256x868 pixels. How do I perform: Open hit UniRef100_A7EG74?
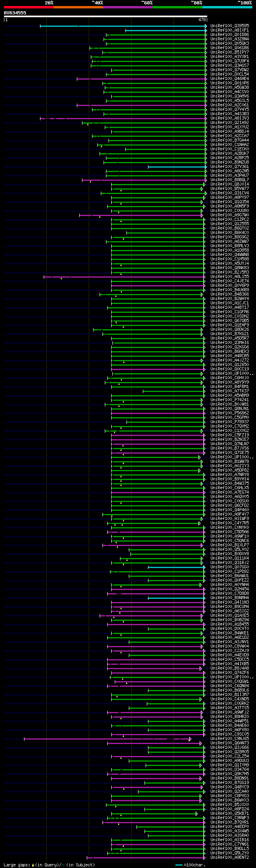230,492
